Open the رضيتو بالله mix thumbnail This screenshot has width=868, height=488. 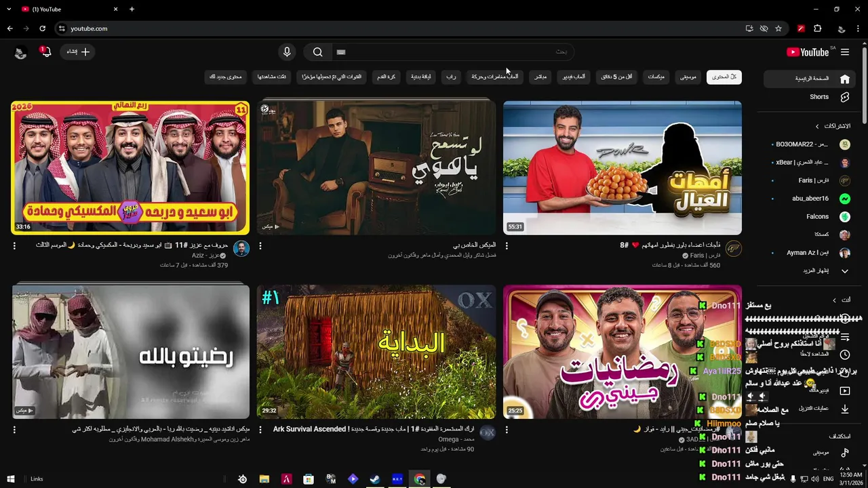click(130, 352)
